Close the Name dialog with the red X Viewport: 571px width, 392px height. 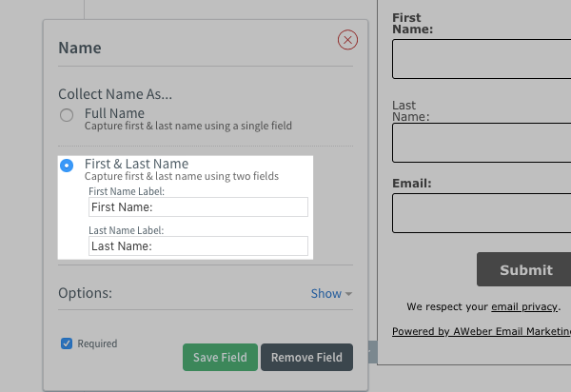point(347,40)
